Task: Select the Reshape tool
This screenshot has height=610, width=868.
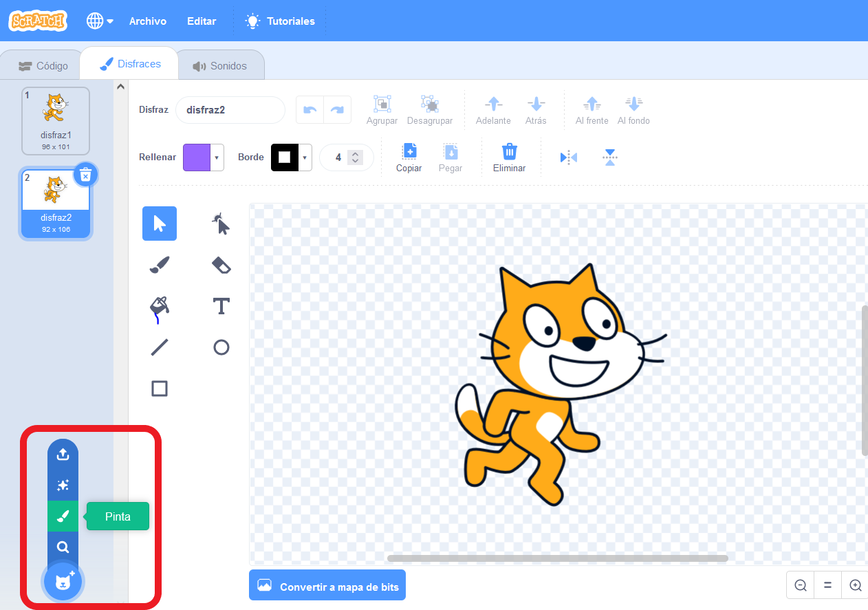Action: [x=220, y=224]
